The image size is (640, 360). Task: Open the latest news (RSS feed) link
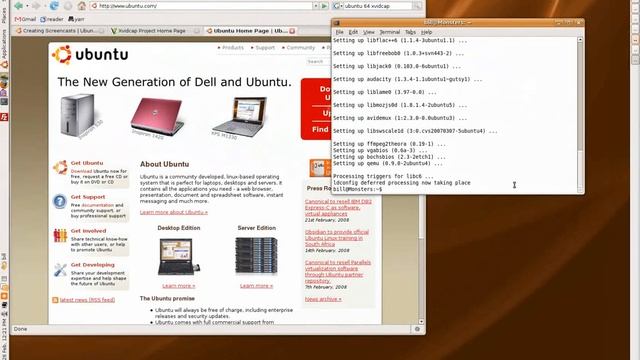point(87,300)
